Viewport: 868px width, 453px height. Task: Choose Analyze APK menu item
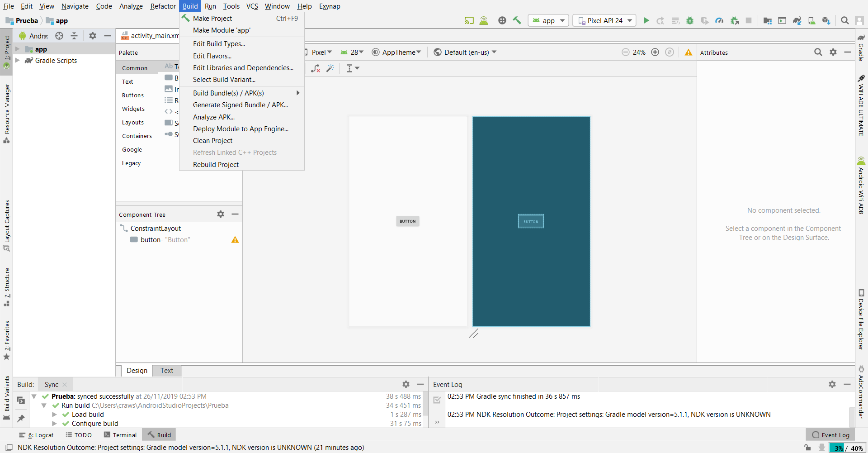pos(242,117)
